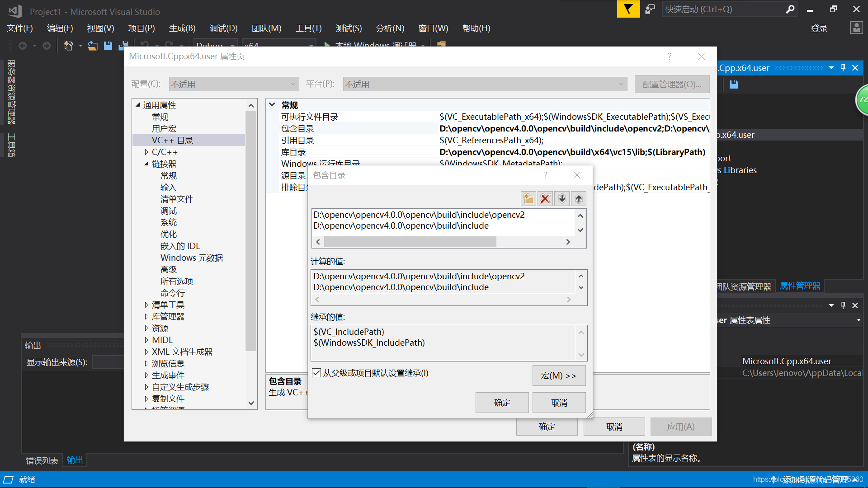Expand the C/C++ tree node
868x488 pixels.
[x=146, y=152]
